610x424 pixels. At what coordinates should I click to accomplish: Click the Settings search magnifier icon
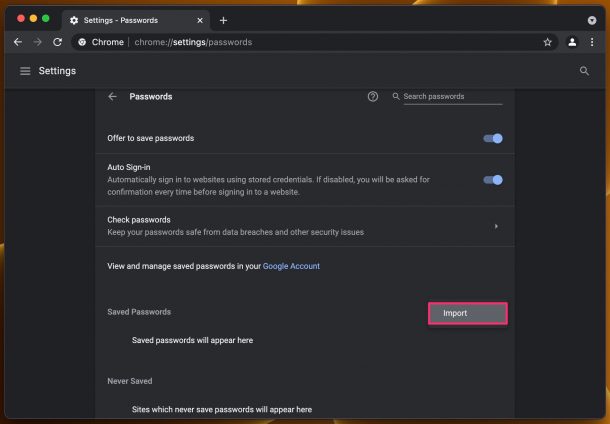(x=584, y=71)
